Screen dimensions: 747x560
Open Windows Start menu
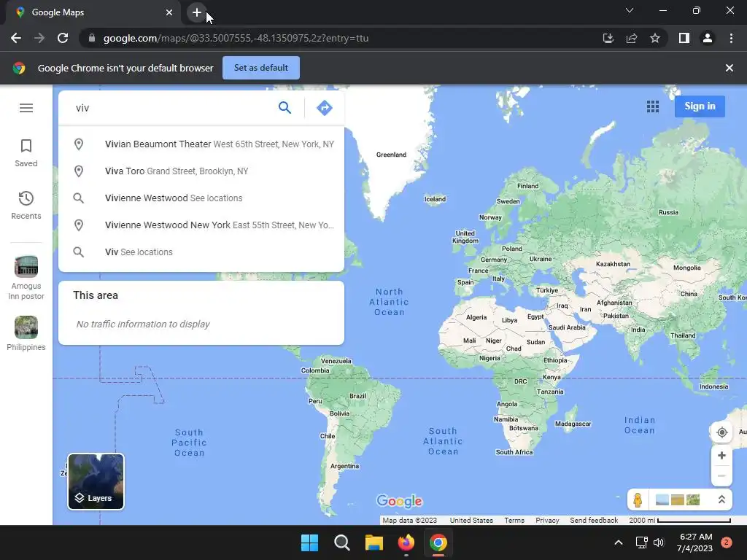(x=309, y=542)
